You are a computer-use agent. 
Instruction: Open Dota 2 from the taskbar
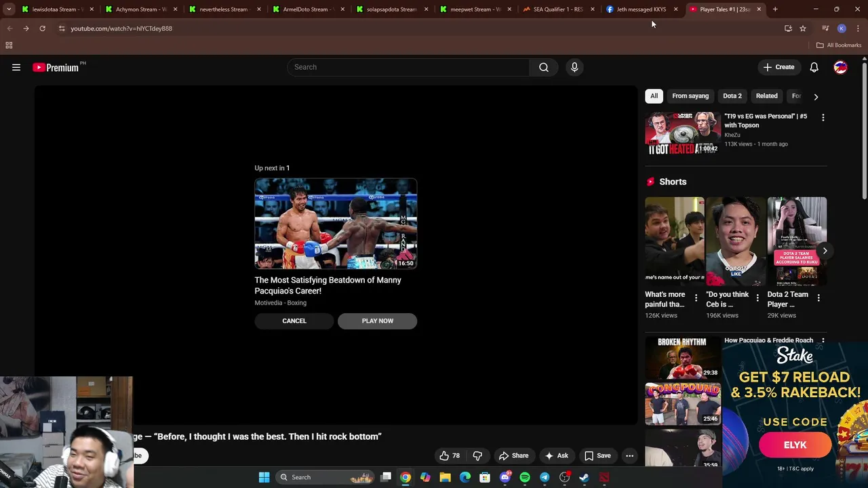point(604,477)
